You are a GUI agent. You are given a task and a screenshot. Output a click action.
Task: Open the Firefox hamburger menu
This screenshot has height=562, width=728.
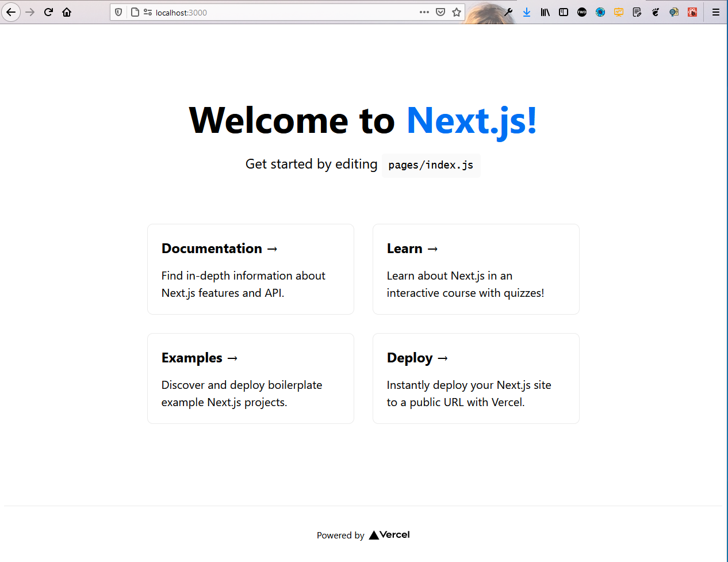[716, 12]
